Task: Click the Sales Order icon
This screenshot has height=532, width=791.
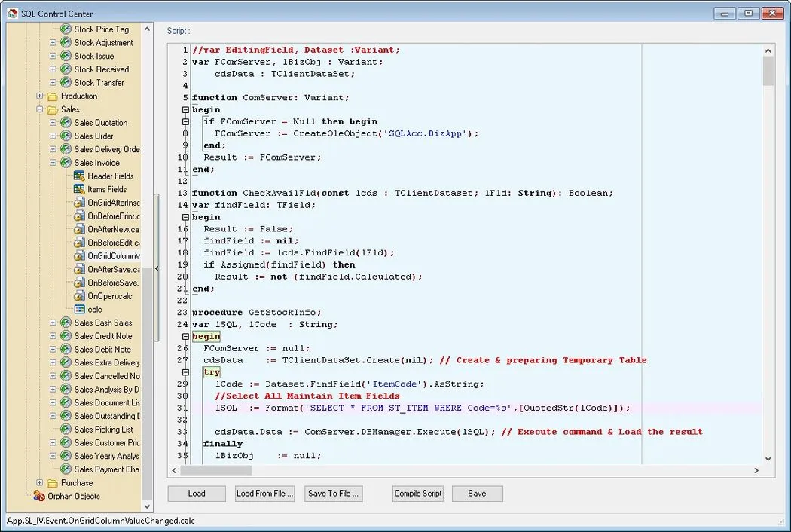Action: [x=66, y=136]
